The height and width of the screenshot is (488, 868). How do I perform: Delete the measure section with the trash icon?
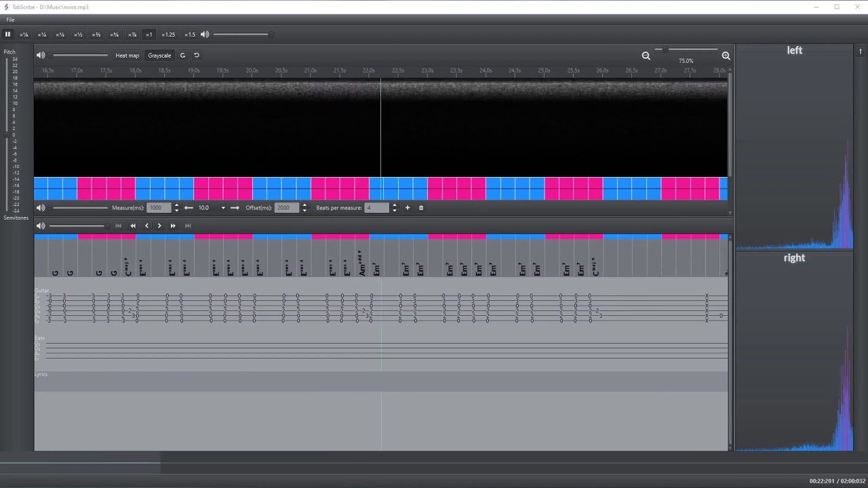pyautogui.click(x=421, y=208)
